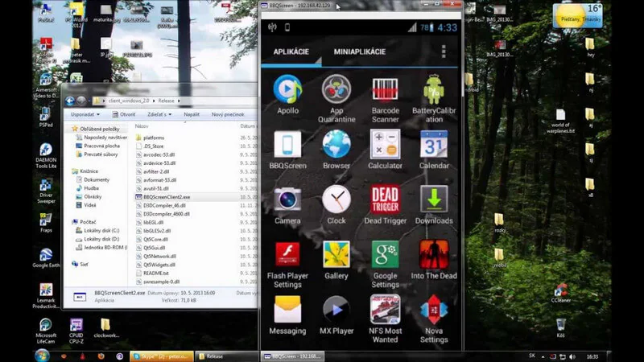Image resolution: width=644 pixels, height=362 pixels.
Task: Expand the Usporiadať dropdown in Explorer
Action: click(x=85, y=114)
